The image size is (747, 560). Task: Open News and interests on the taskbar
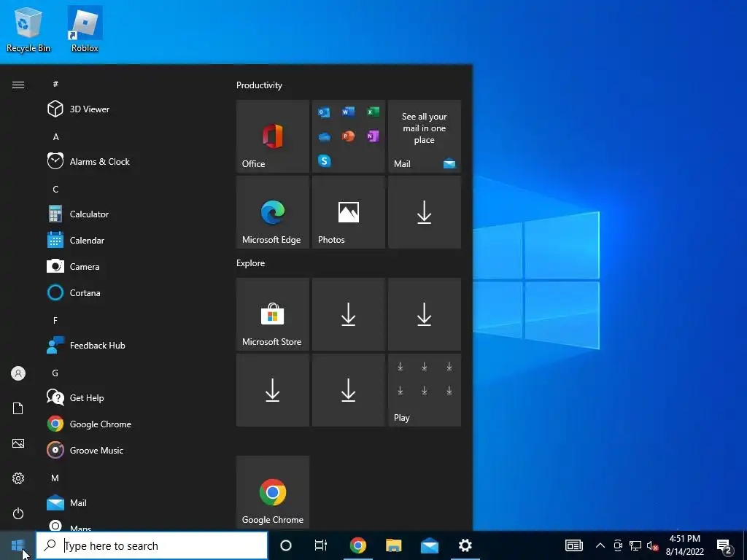[x=573, y=545]
